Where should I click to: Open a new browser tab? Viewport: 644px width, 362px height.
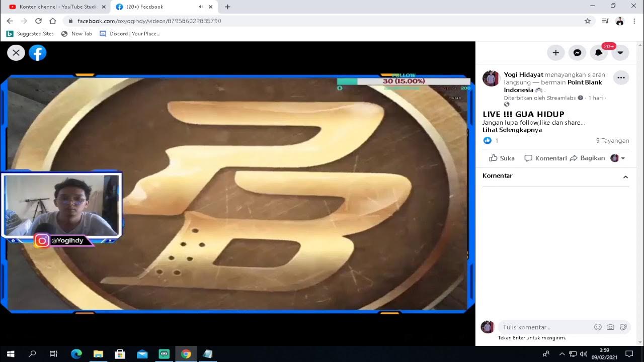(x=227, y=7)
